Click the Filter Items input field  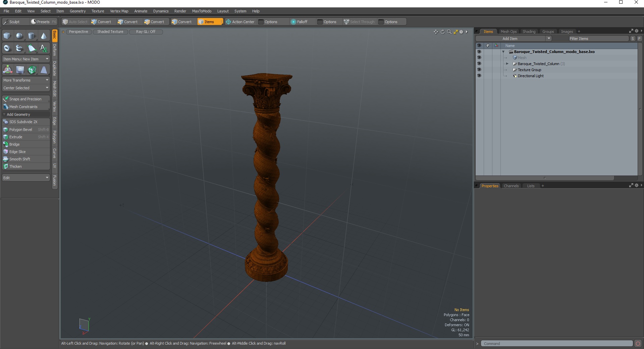(598, 39)
